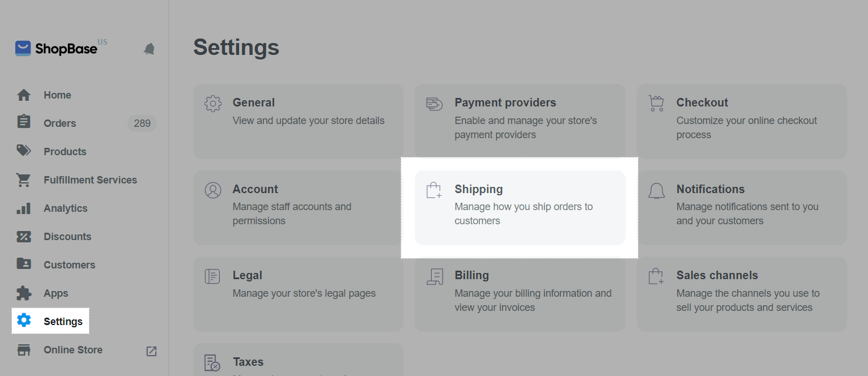Viewport: 868px width, 376px height.
Task: Click the ShopBase logo
Action: (56, 49)
